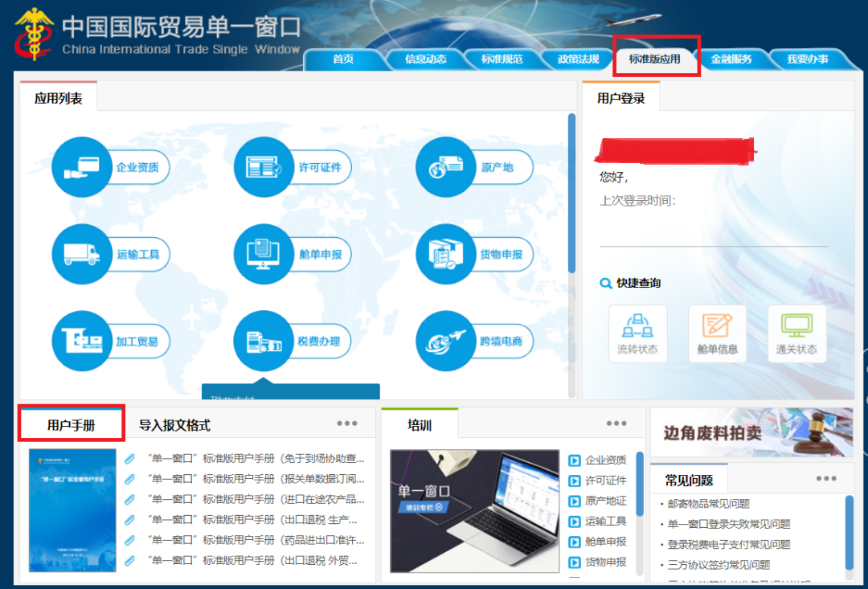Image resolution: width=868 pixels, height=589 pixels.
Task: Click the 流转状态 quick query icon
Action: (x=637, y=333)
